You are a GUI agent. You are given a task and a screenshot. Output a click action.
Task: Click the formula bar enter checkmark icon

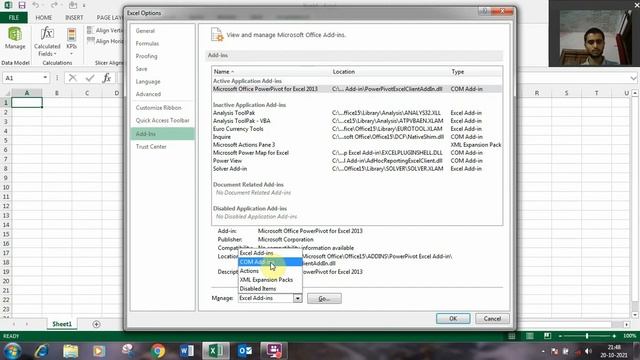click(90, 78)
